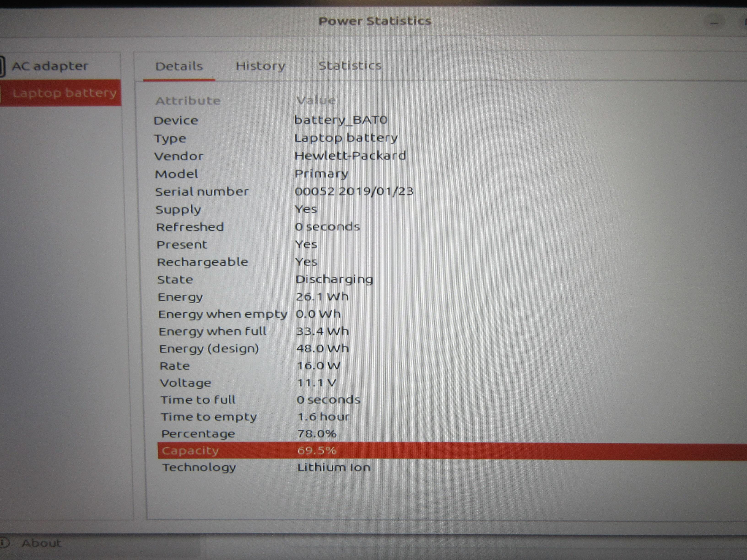
Task: Click the Lithium ion value
Action: [x=334, y=468]
